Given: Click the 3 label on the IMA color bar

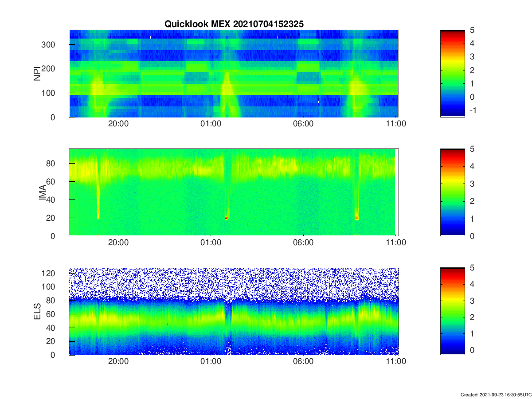Looking at the screenshot, I should click(x=473, y=184).
